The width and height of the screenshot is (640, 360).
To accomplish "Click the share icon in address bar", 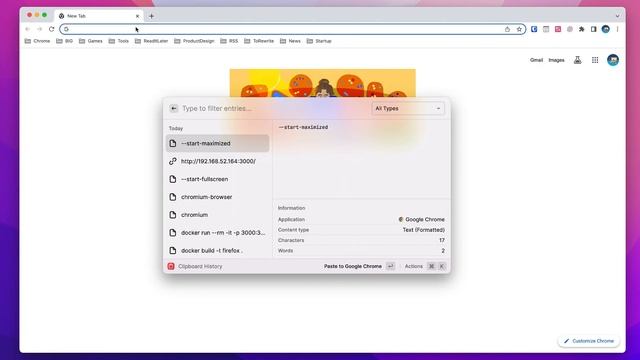I will coord(507,29).
